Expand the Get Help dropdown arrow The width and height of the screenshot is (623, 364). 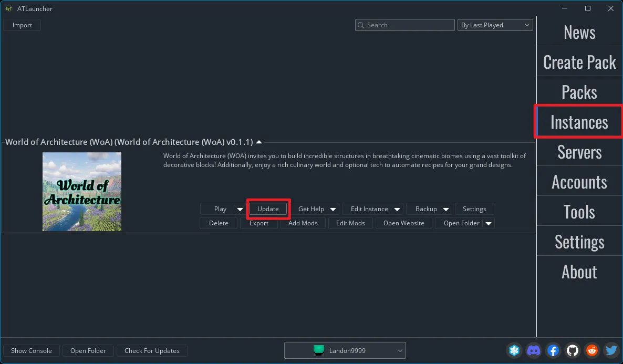click(333, 209)
